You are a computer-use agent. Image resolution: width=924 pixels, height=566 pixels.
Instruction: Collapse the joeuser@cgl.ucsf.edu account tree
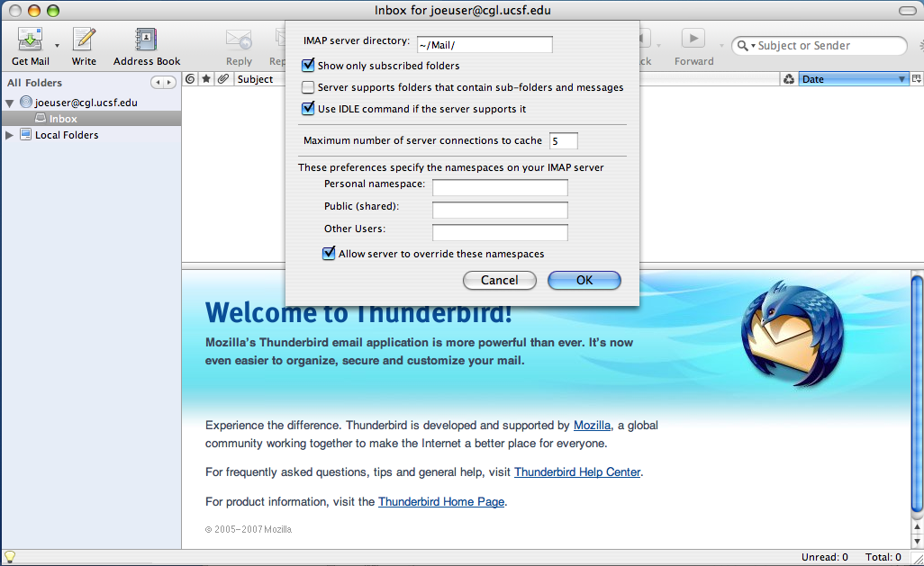tap(9, 103)
